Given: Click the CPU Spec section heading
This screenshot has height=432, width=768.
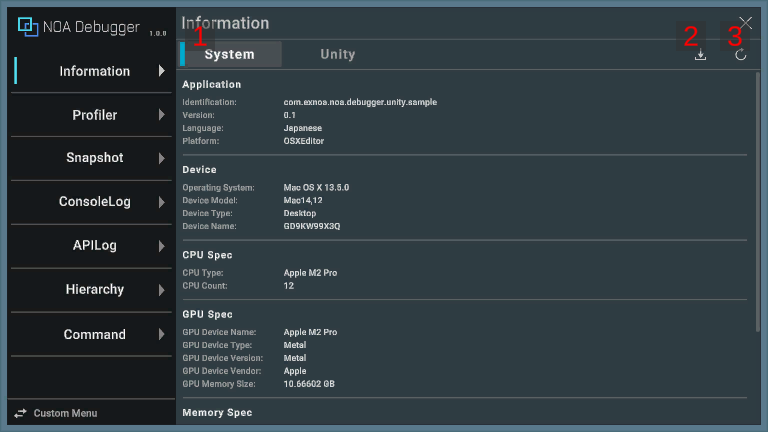Looking at the screenshot, I should pos(207,255).
